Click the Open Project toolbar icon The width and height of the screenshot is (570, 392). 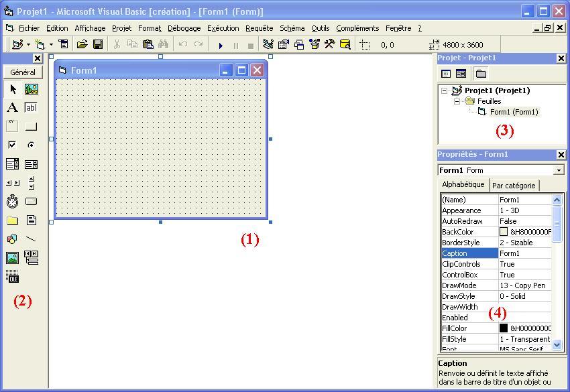click(x=82, y=44)
